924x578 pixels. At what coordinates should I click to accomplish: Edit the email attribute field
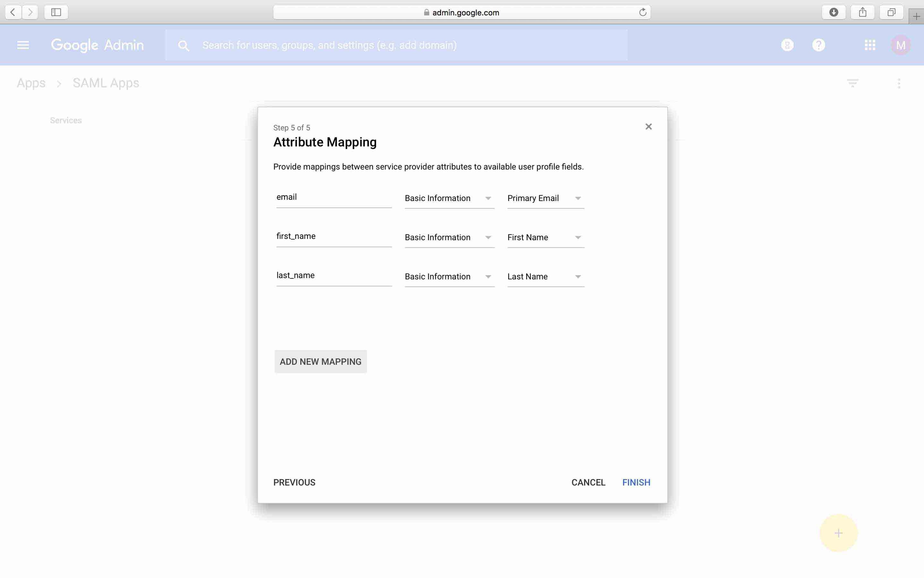tap(334, 197)
